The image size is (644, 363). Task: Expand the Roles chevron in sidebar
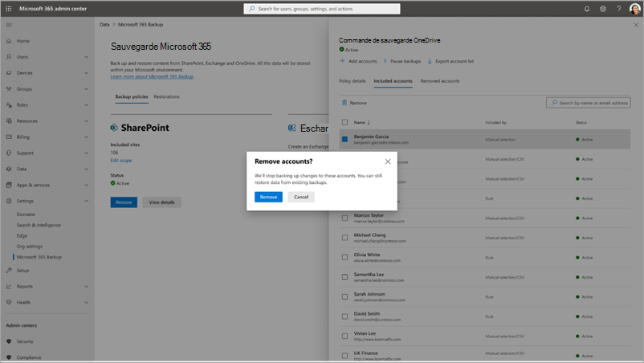pyautogui.click(x=86, y=105)
